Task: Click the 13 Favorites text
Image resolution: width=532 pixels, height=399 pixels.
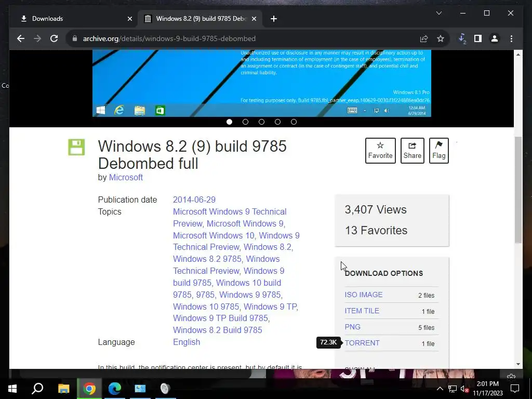Action: 376,230
